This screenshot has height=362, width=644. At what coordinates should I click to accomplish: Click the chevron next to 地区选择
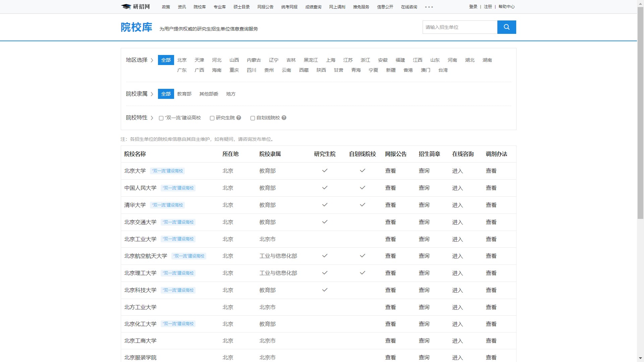point(152,60)
